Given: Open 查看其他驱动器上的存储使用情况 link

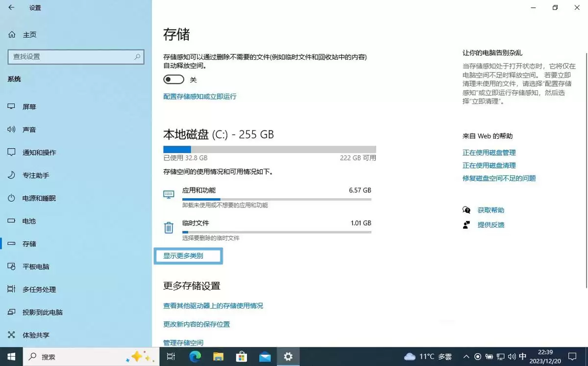Looking at the screenshot, I should (213, 306).
